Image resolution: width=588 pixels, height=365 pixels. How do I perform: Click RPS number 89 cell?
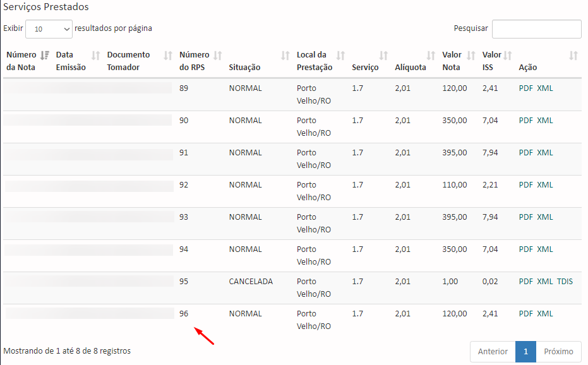tap(184, 88)
